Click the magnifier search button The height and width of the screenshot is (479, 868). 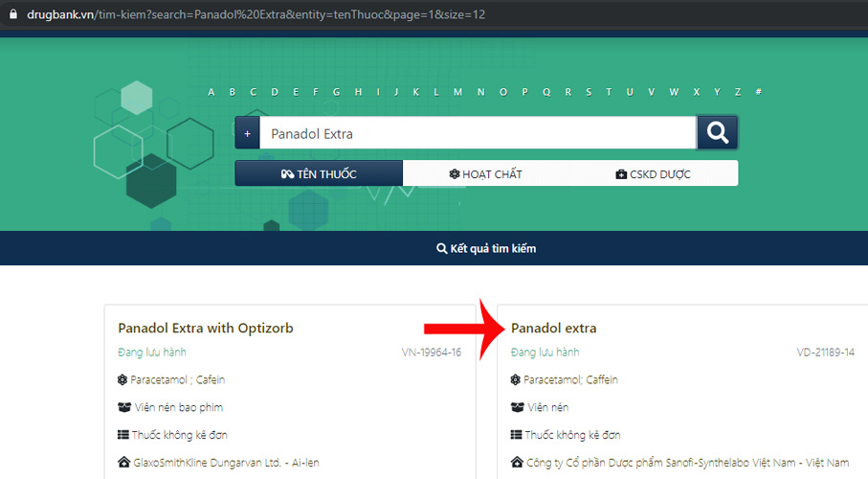click(x=717, y=132)
